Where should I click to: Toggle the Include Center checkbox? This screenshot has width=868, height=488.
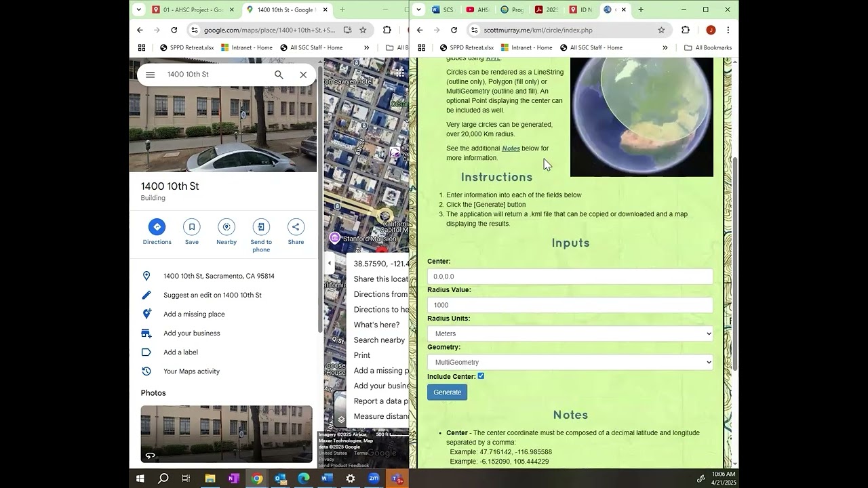[481, 376]
